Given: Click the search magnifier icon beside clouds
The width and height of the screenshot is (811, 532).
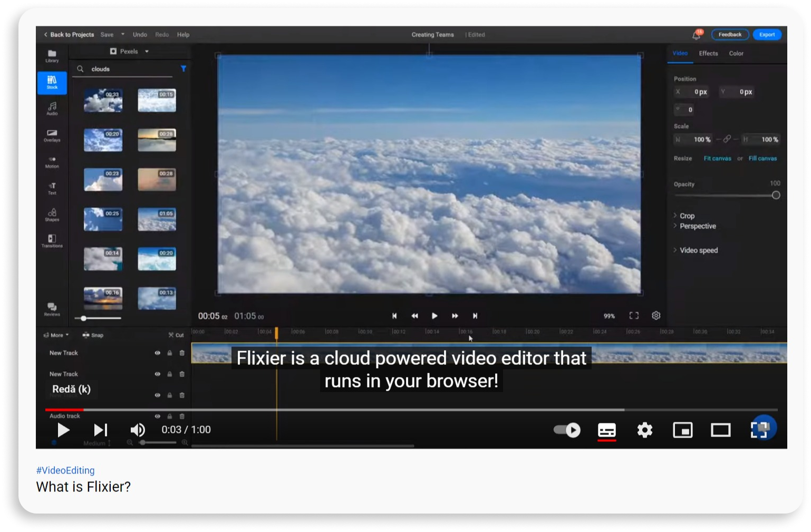Looking at the screenshot, I should point(80,69).
